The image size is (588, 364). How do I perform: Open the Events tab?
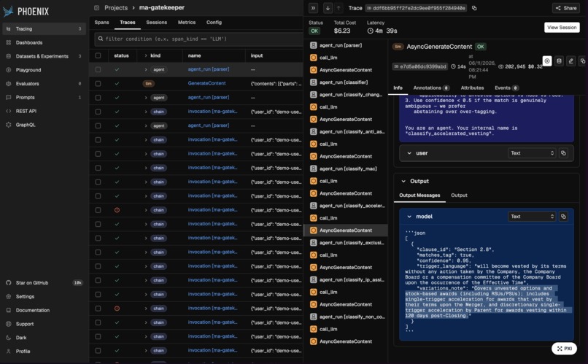point(506,88)
